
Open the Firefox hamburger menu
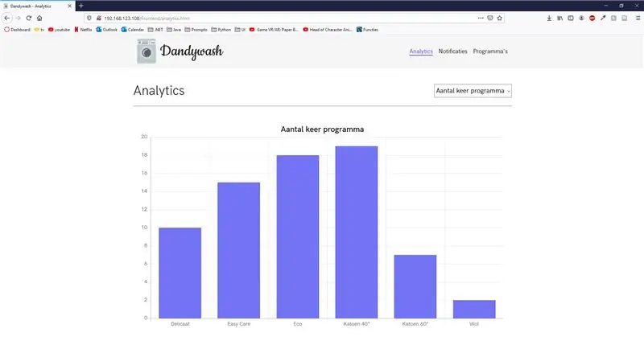click(638, 18)
